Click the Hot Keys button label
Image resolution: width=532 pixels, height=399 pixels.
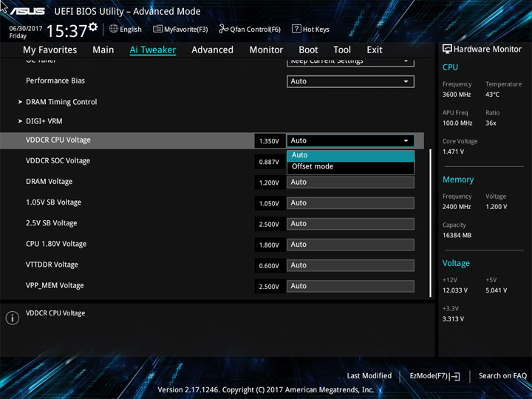tap(316, 29)
